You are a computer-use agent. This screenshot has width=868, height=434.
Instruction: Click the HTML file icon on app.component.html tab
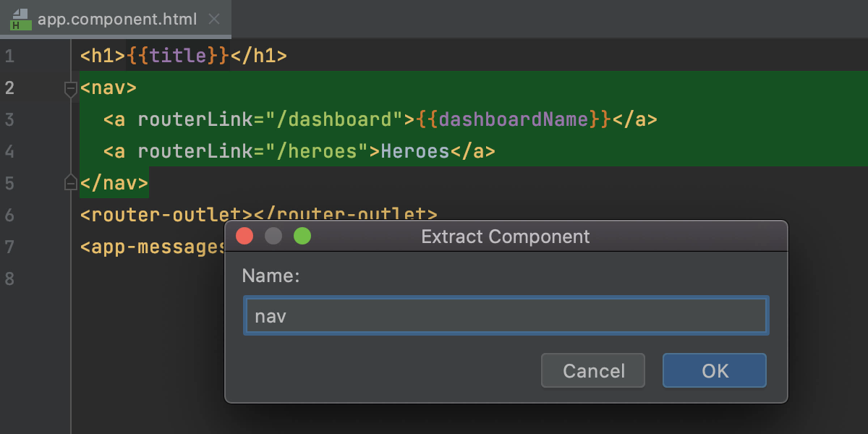tap(20, 20)
